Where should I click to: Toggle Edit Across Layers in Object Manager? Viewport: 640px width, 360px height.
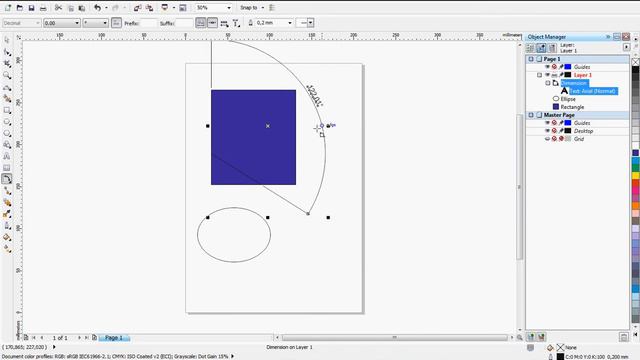click(541, 48)
